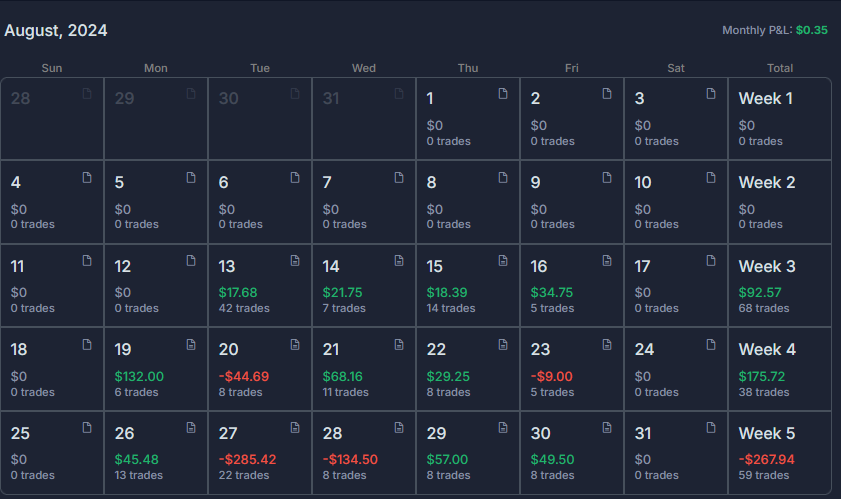Open the journal note for August 23
Viewport: 841px width, 499px height.
pyautogui.click(x=607, y=344)
